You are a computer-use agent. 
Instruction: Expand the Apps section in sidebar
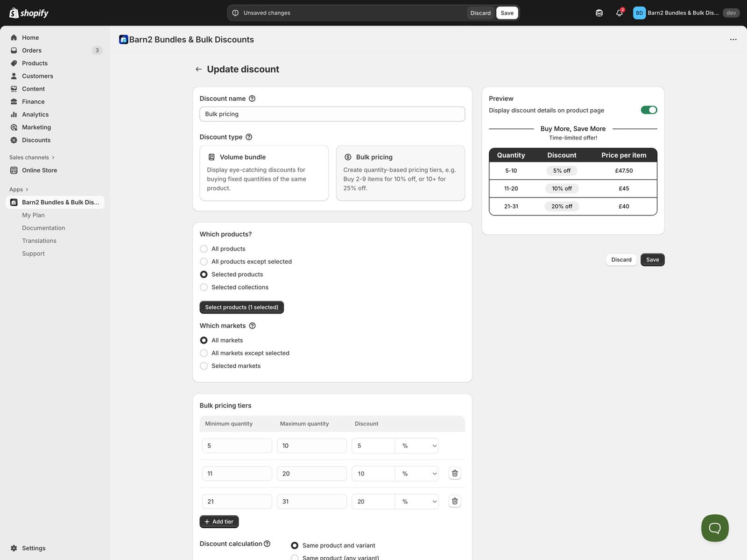coord(19,189)
